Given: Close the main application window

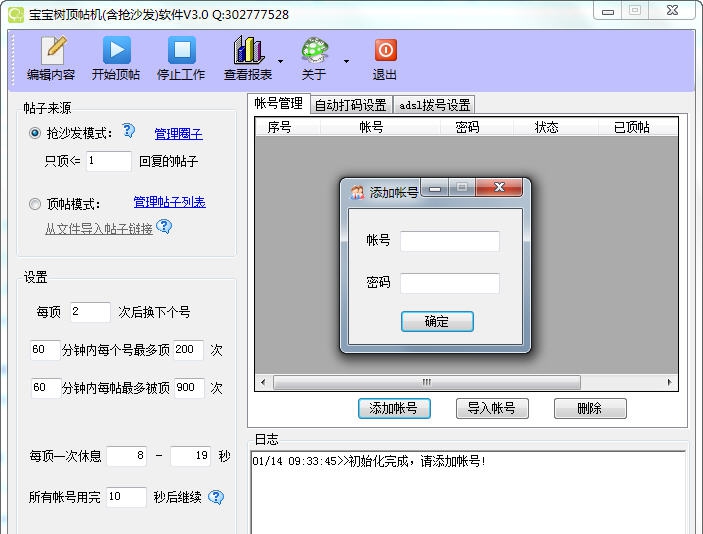Looking at the screenshot, I should (x=672, y=11).
